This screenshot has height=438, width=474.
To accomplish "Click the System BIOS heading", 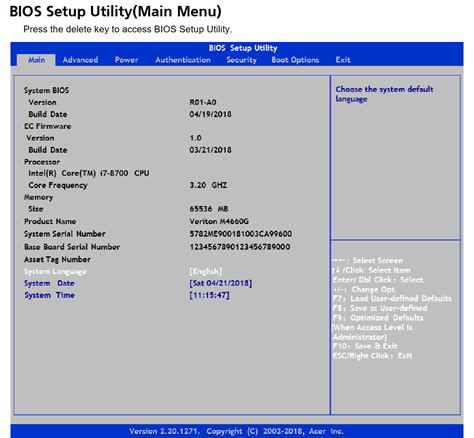I will point(46,90).
